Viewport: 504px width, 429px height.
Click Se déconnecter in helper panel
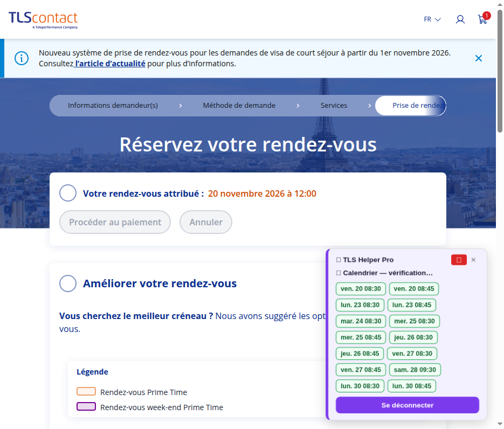pyautogui.click(x=408, y=405)
